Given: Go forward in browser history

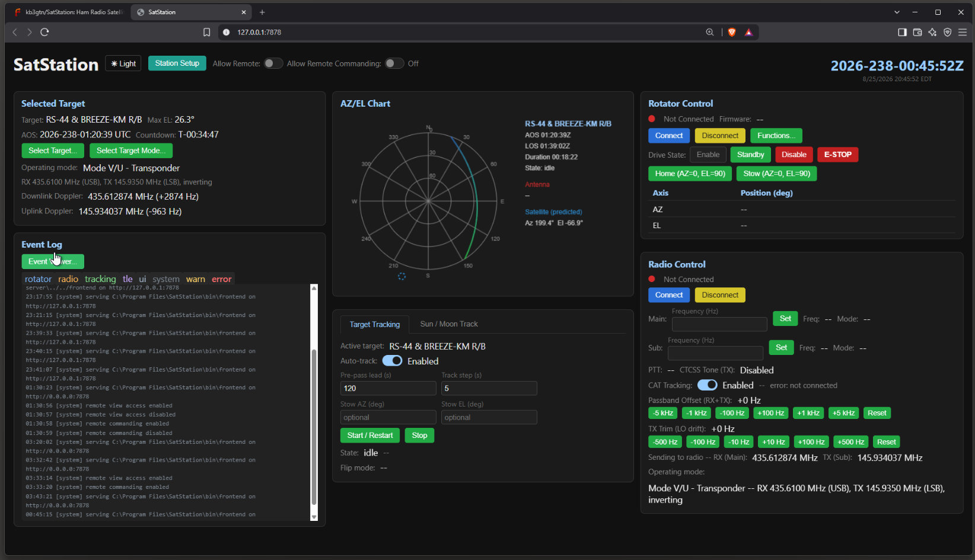Looking at the screenshot, I should point(29,32).
